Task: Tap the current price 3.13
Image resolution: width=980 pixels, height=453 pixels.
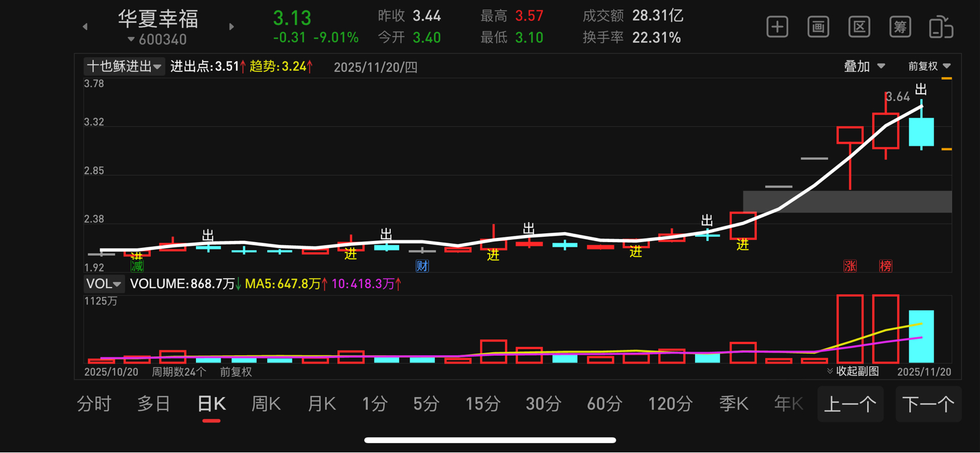Action: [292, 18]
